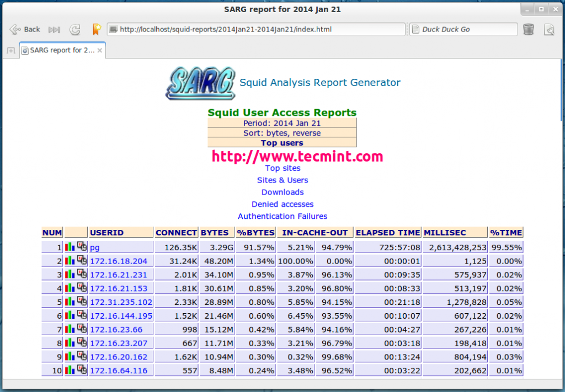Open the tab list expander left of the tabs
This screenshot has width=565, height=392.
[x=10, y=49]
